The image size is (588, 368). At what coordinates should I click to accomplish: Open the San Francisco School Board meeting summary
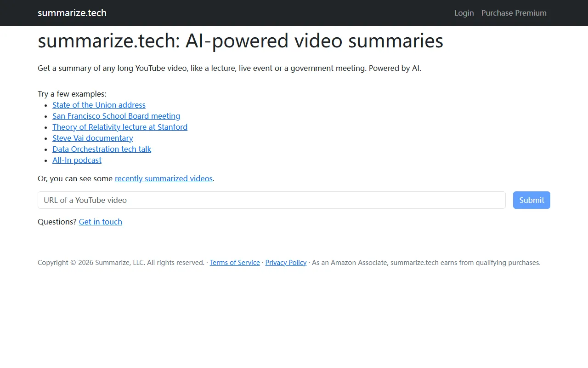click(116, 116)
